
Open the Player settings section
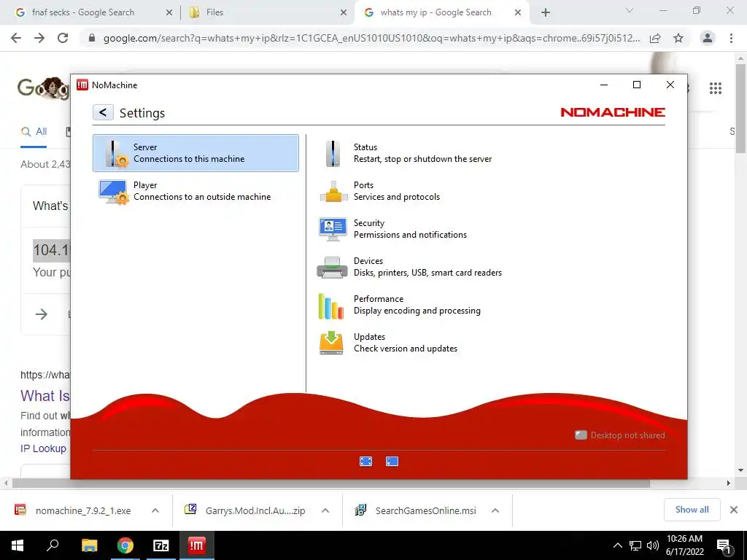(x=196, y=191)
